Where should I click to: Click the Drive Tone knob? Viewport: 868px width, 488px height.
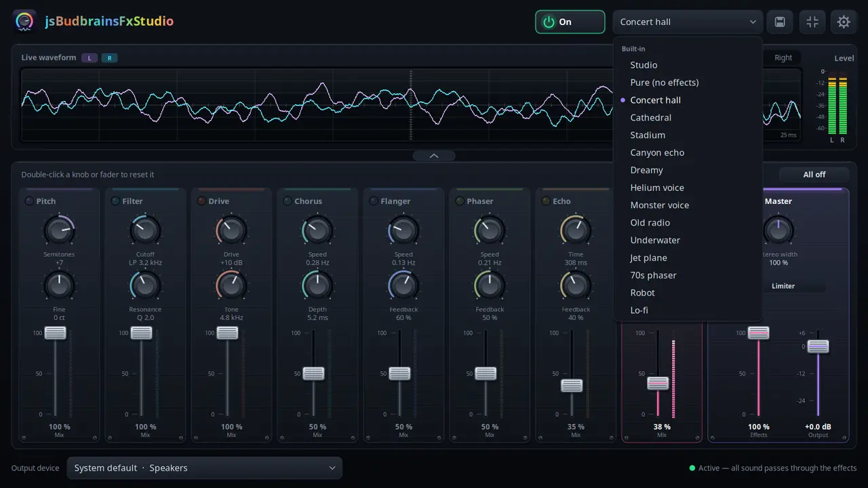(231, 286)
